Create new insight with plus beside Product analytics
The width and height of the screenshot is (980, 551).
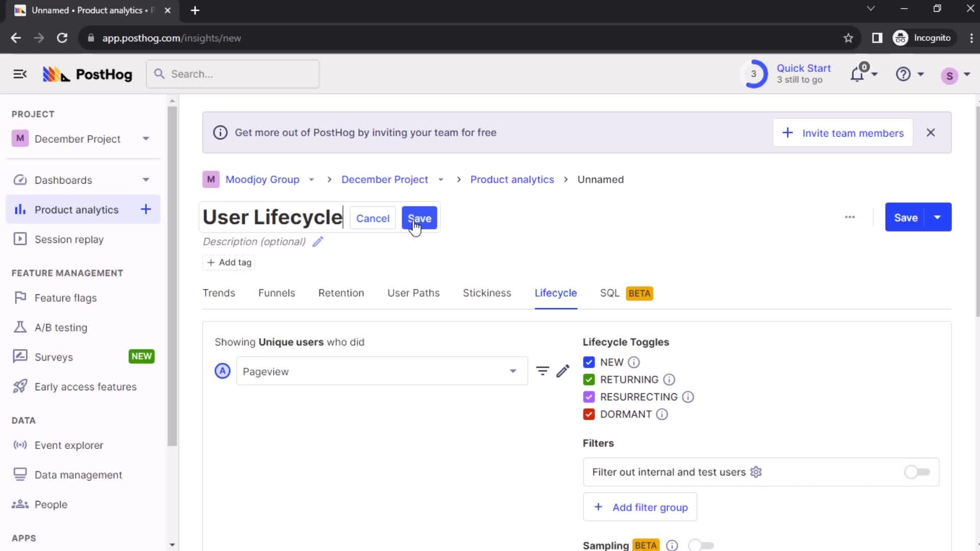tap(146, 209)
